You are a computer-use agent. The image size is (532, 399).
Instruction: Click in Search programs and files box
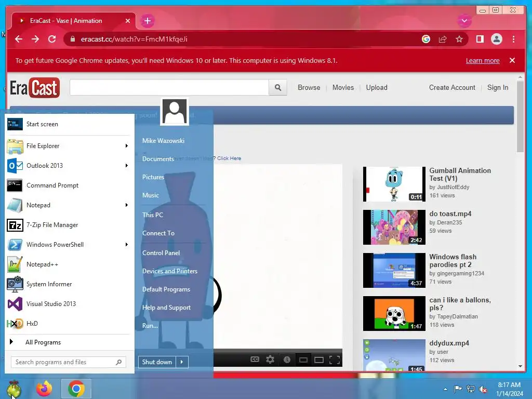(x=69, y=362)
